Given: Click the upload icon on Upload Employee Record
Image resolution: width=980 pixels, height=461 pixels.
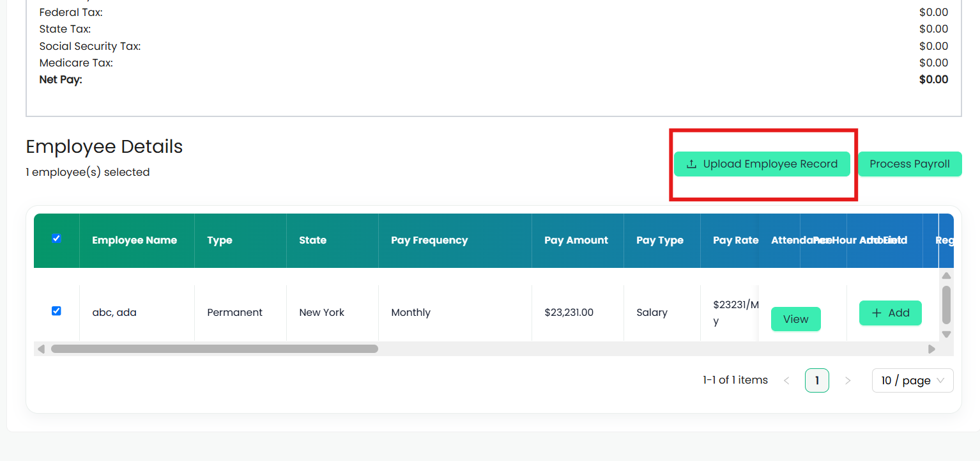Looking at the screenshot, I should (691, 164).
